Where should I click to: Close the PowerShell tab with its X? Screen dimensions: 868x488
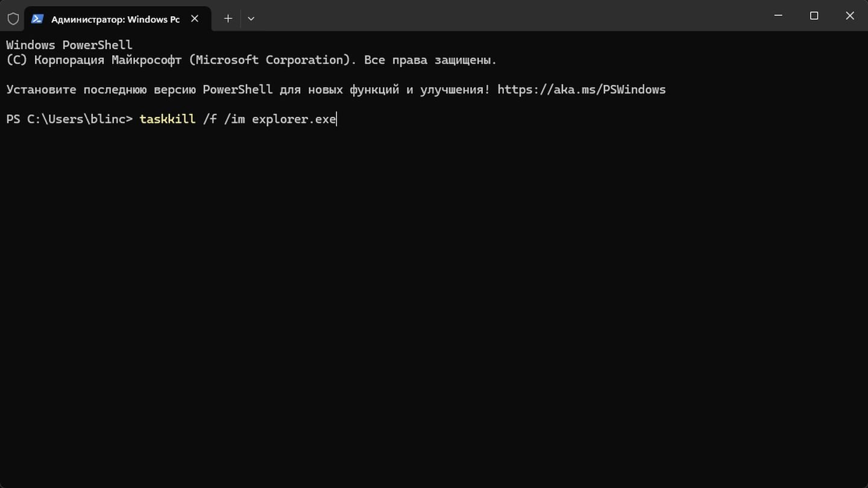[195, 19]
